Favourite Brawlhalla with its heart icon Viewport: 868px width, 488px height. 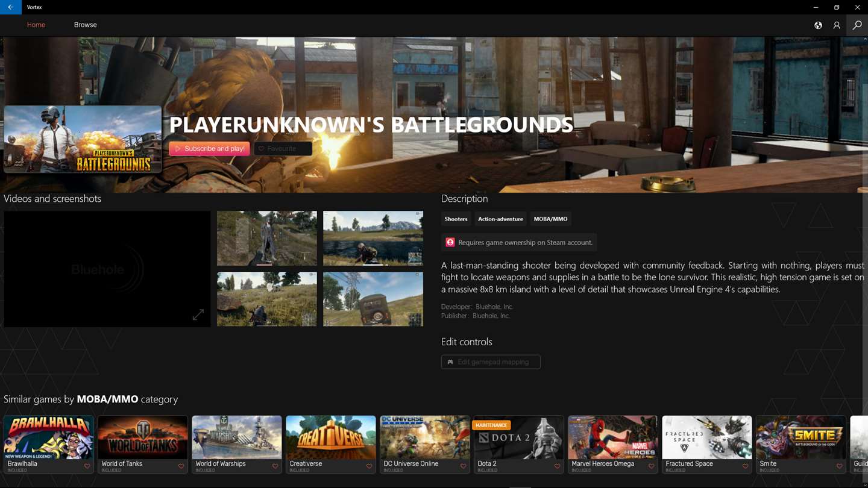point(87,466)
